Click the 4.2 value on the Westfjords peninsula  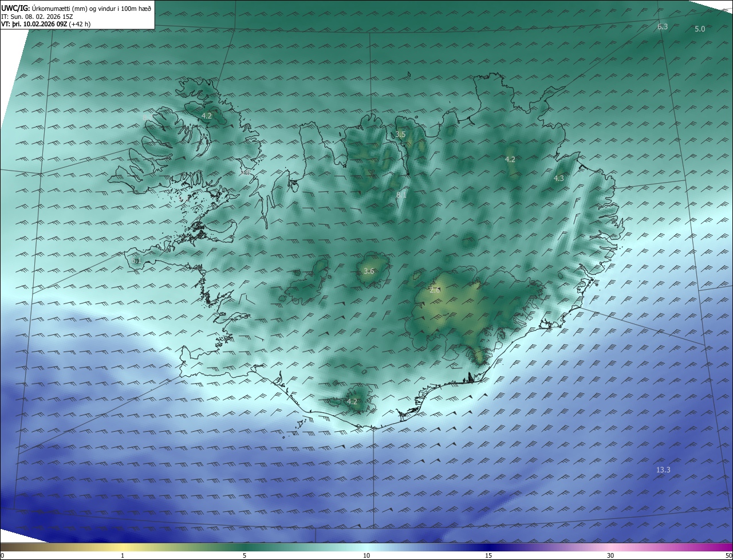tap(207, 116)
